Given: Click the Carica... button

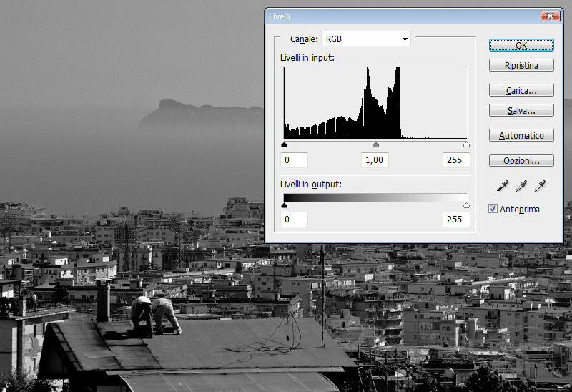Looking at the screenshot, I should tap(521, 91).
